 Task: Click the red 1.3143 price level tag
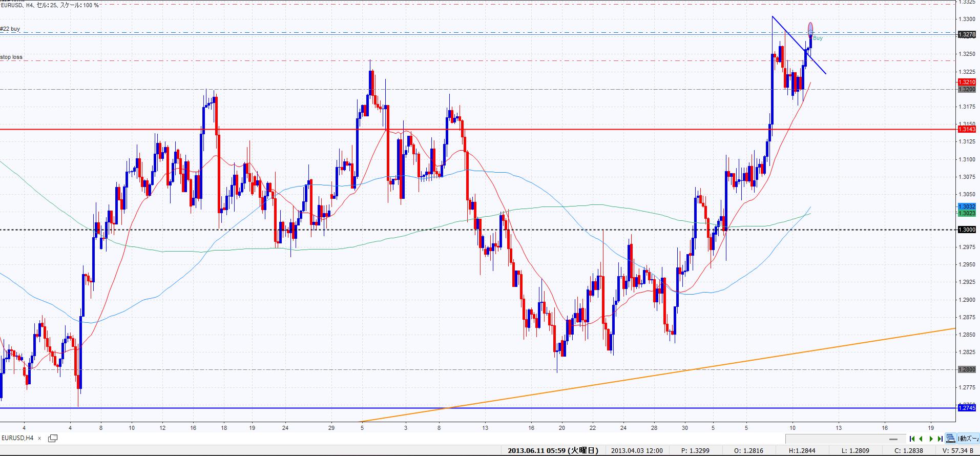coord(966,129)
